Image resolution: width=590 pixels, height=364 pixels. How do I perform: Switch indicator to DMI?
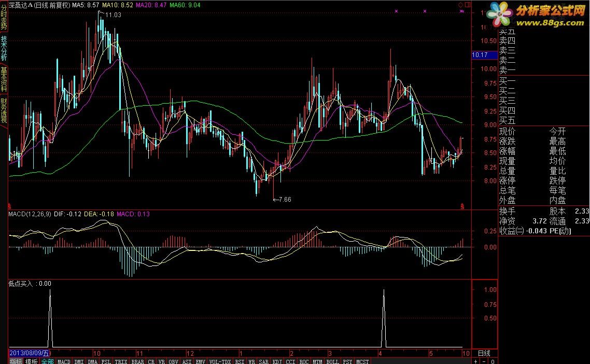pos(79,361)
